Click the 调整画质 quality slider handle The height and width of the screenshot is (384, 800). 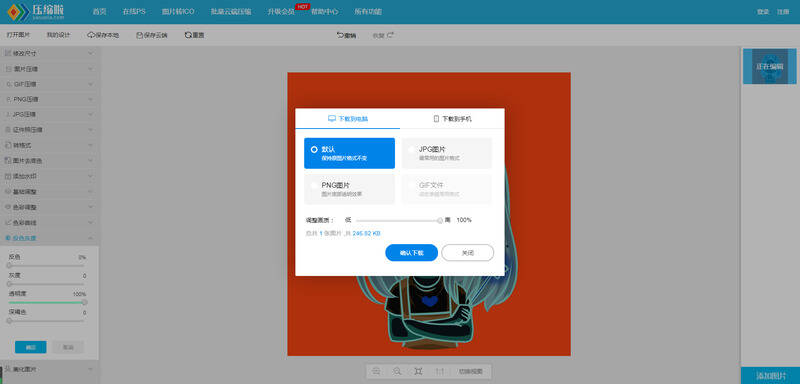(x=440, y=220)
